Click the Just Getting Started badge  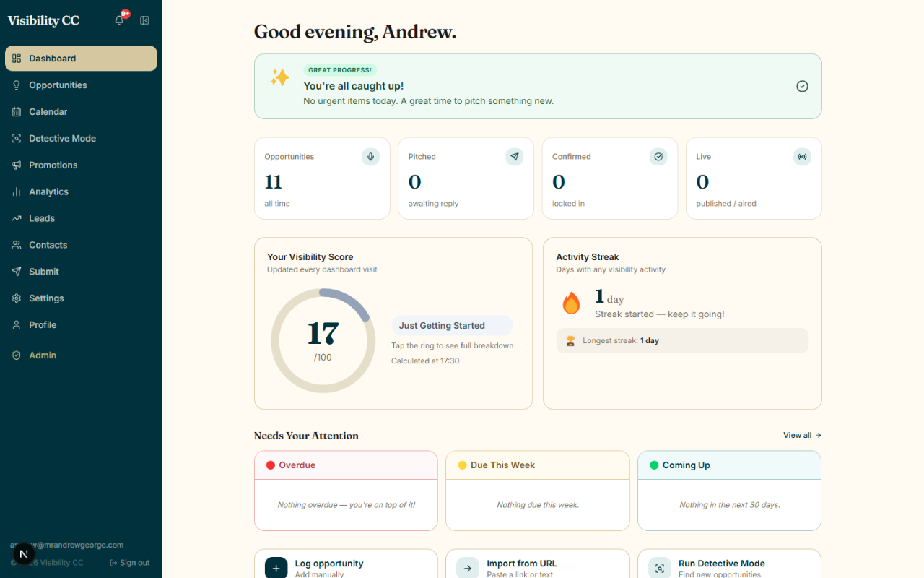[x=452, y=326]
